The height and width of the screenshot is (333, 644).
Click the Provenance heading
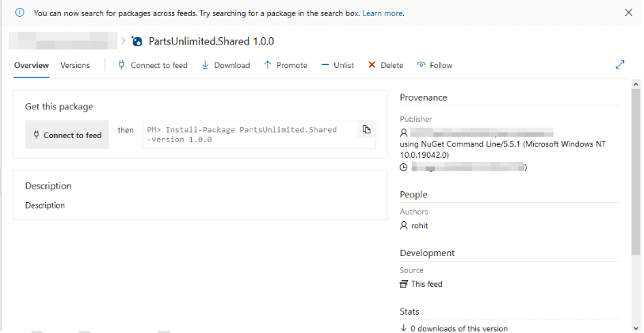(x=424, y=98)
